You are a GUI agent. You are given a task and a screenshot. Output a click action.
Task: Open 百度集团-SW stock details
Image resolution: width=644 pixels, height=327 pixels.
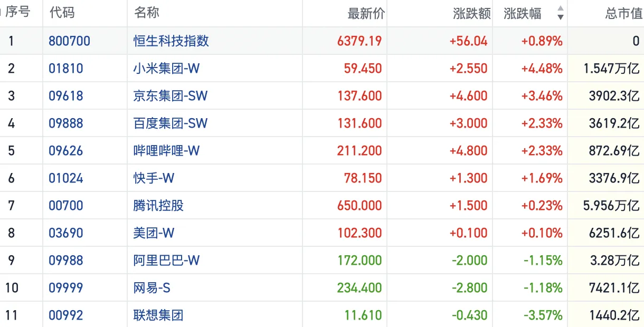[x=171, y=123]
